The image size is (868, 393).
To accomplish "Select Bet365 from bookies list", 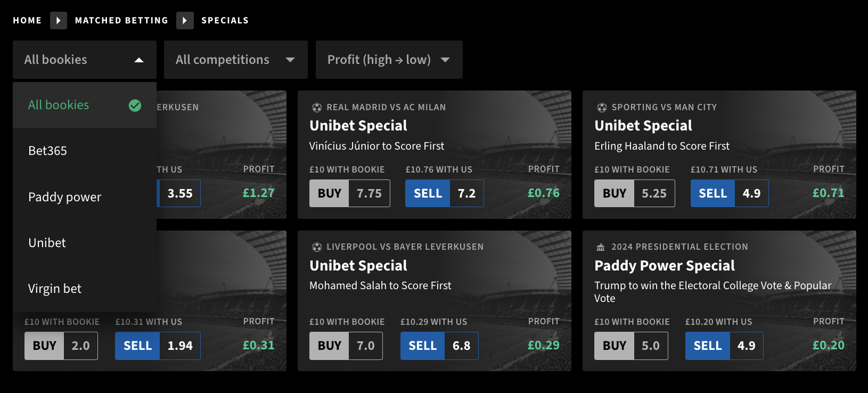I will point(85,151).
